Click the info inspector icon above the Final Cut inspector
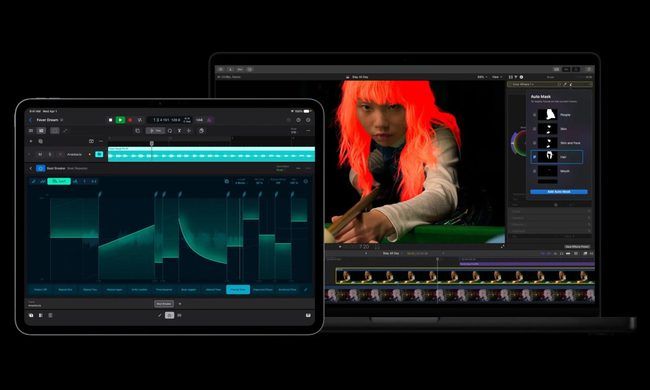The width and height of the screenshot is (650, 390). click(x=521, y=77)
